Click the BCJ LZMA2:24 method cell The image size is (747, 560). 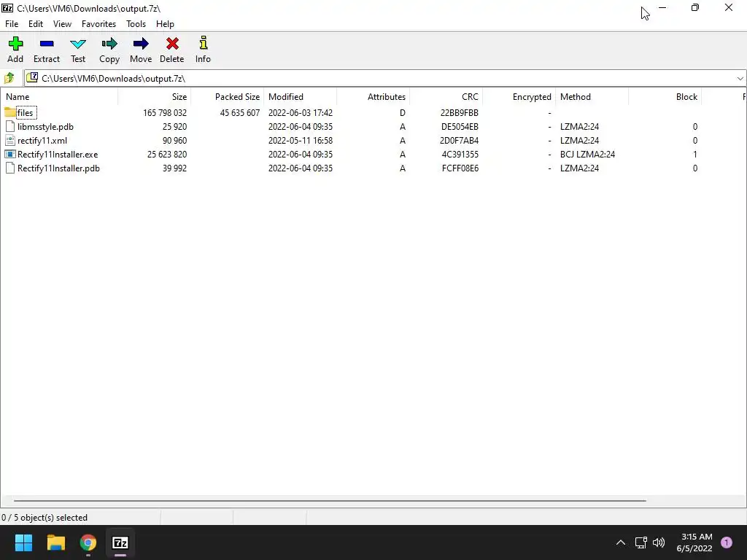587,155
